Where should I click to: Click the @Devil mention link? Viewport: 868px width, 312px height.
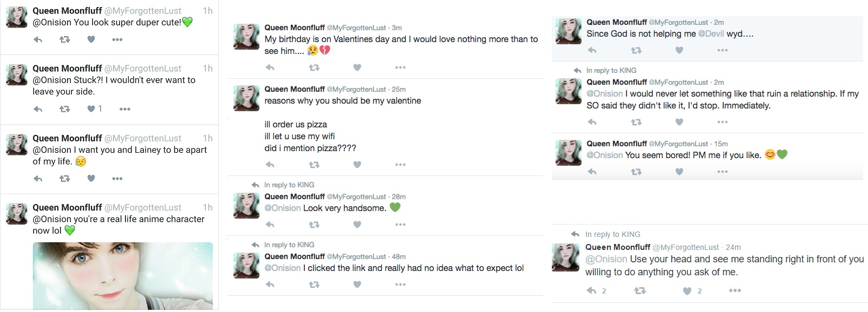pyautogui.click(x=711, y=33)
